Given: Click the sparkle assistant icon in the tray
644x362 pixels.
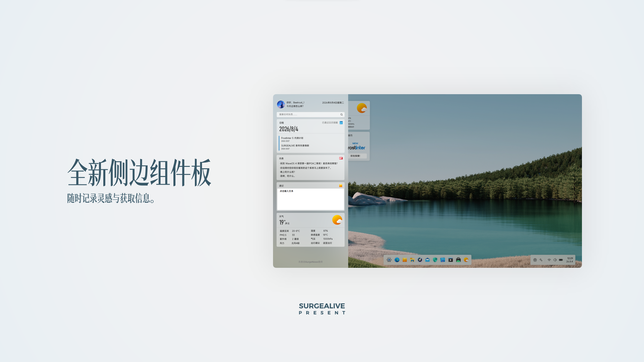Looking at the screenshot, I should [x=541, y=260].
